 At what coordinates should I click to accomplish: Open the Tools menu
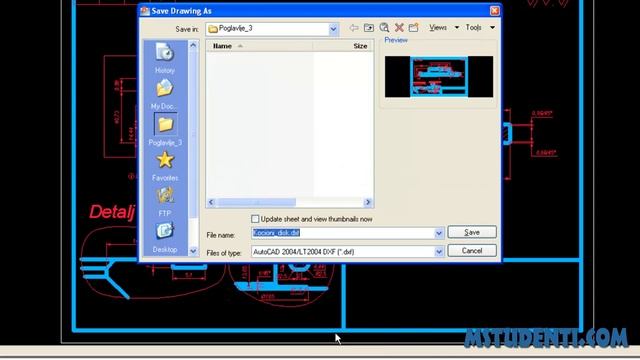(x=480, y=28)
